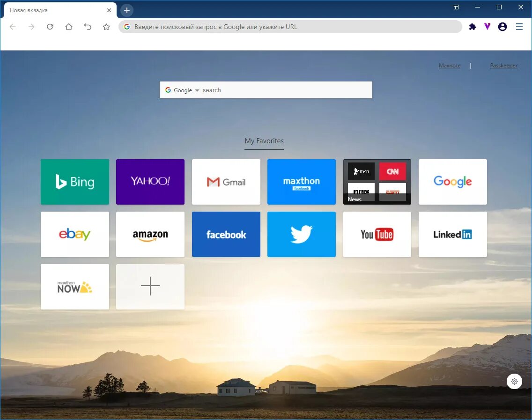This screenshot has height=420, width=532.
Task: Open the Maxthon NOW tile
Action: [x=75, y=287]
